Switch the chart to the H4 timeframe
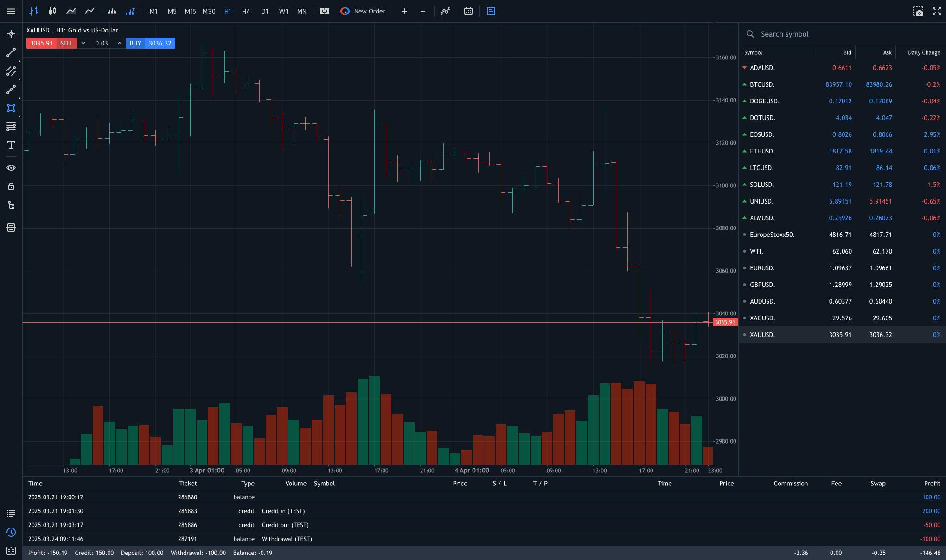Screen dimensions: 946x560 point(246,11)
